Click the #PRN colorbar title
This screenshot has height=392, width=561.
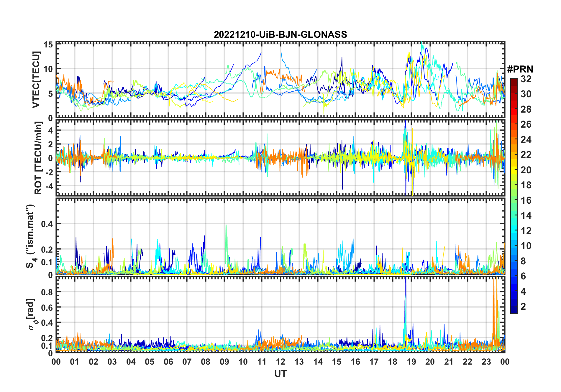pyautogui.click(x=520, y=69)
